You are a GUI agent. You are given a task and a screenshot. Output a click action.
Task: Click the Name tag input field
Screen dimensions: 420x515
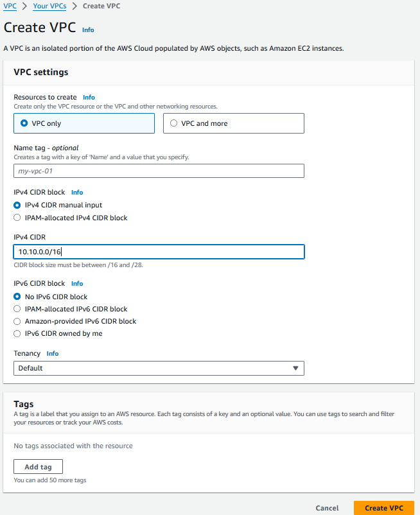pos(159,171)
